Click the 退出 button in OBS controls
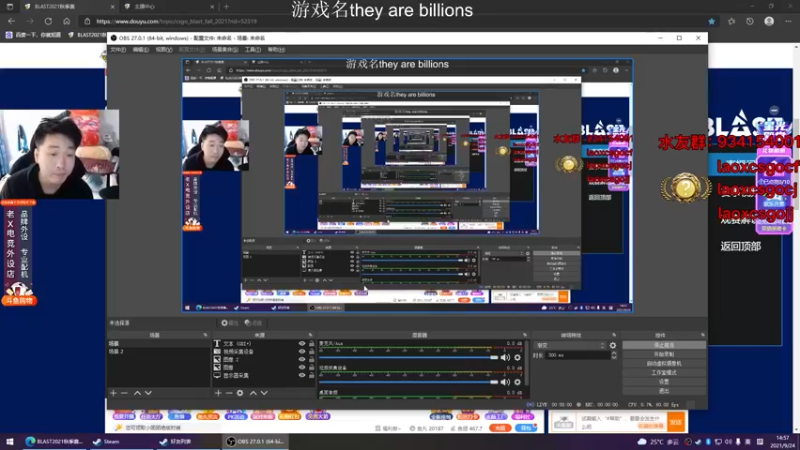800x450 pixels. tap(664, 391)
